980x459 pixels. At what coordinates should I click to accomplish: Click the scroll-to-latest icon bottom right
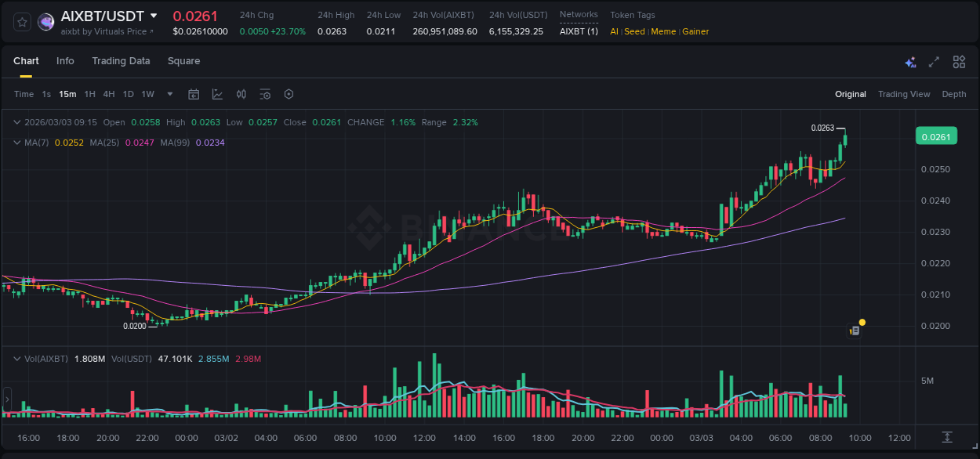click(946, 438)
